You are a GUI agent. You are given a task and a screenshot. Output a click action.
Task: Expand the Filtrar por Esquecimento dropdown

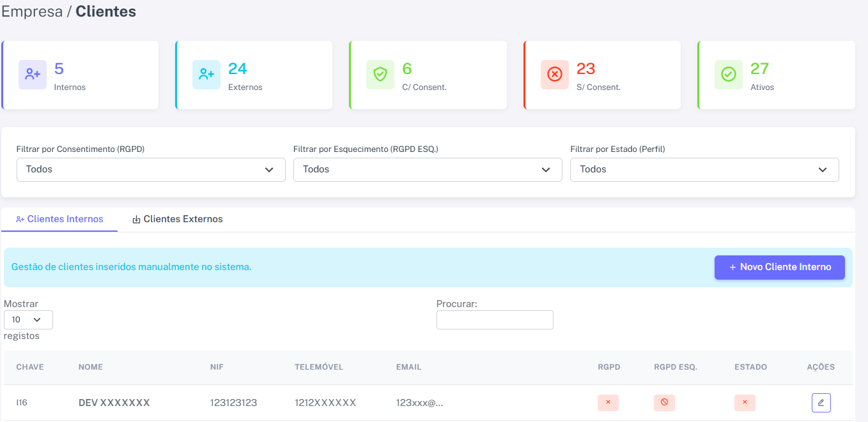pos(428,170)
